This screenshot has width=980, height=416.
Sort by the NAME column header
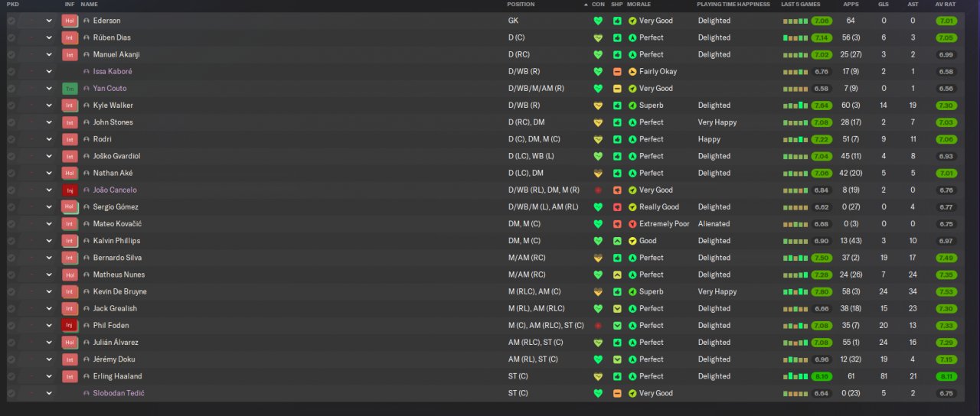[x=89, y=5]
